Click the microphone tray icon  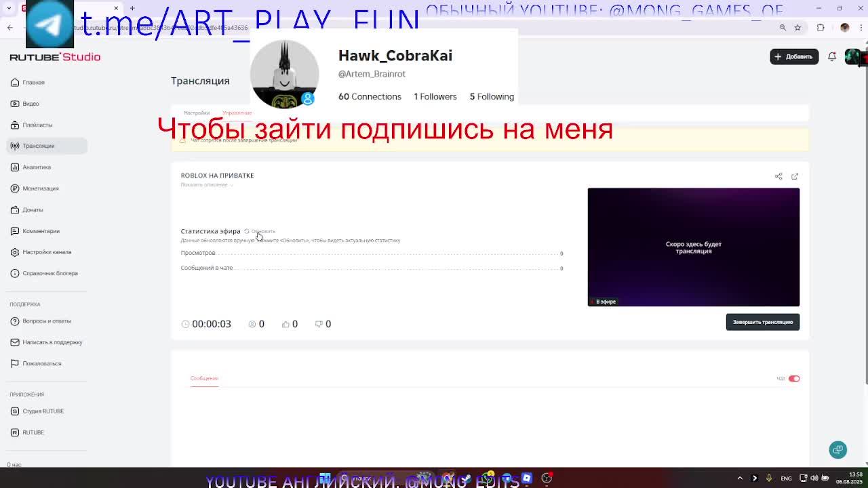pos(769,479)
